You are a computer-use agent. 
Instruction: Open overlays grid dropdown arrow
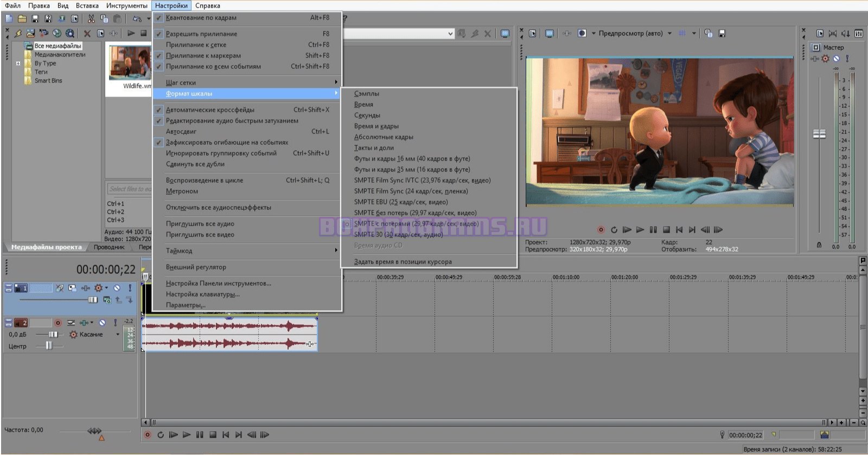pos(694,34)
